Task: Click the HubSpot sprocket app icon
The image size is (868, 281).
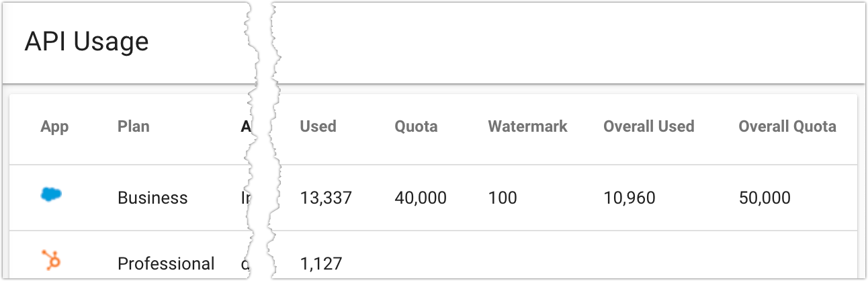Action: [x=51, y=259]
